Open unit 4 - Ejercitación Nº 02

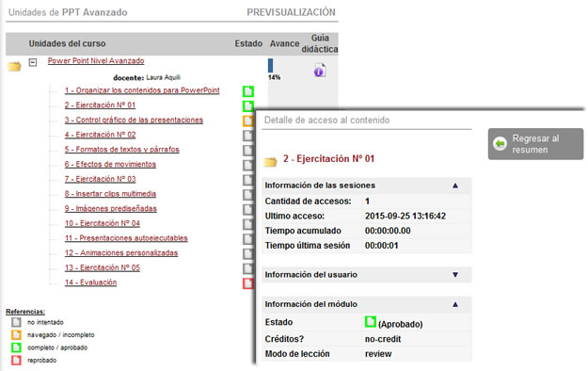[100, 135]
